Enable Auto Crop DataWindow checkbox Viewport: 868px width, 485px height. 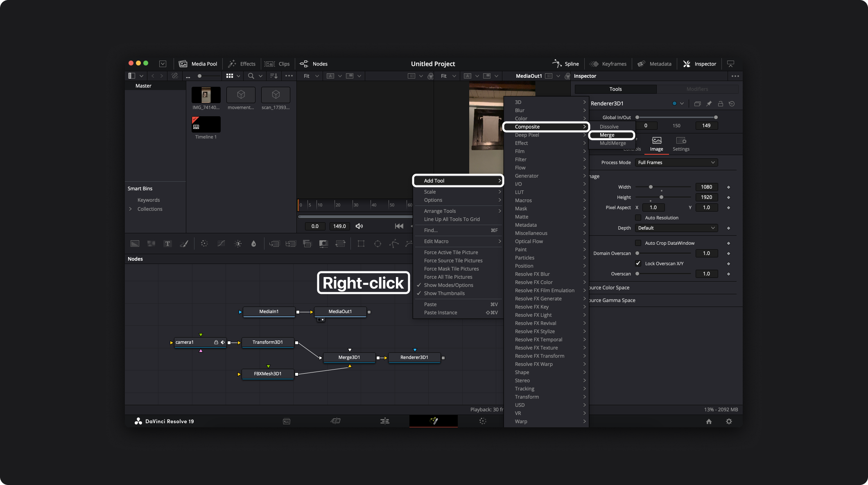(638, 243)
